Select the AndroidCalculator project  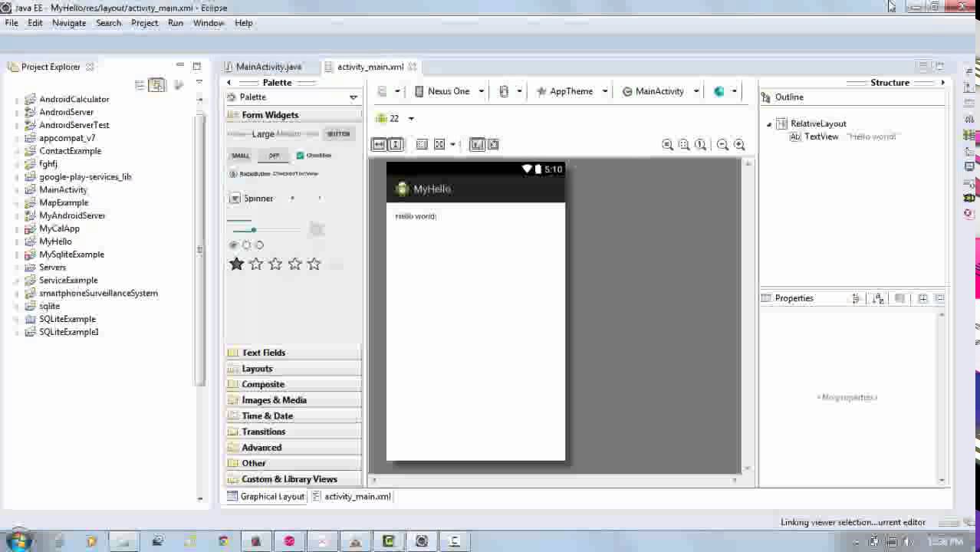pos(74,100)
